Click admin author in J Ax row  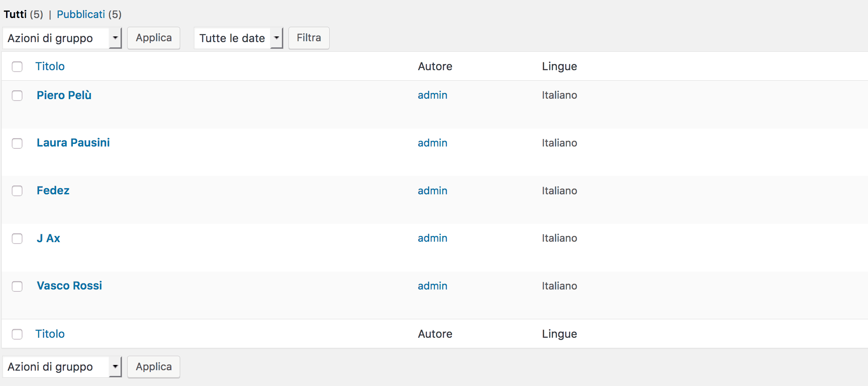click(x=432, y=238)
